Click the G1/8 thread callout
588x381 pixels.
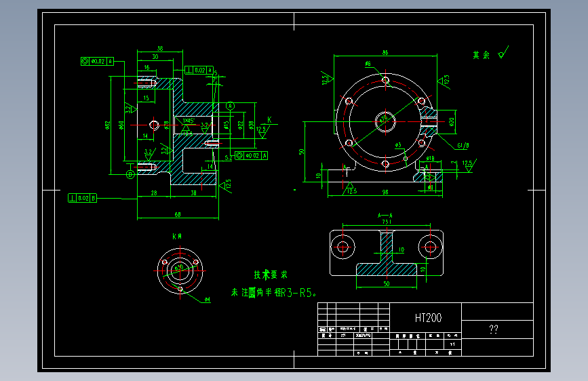(x=463, y=146)
